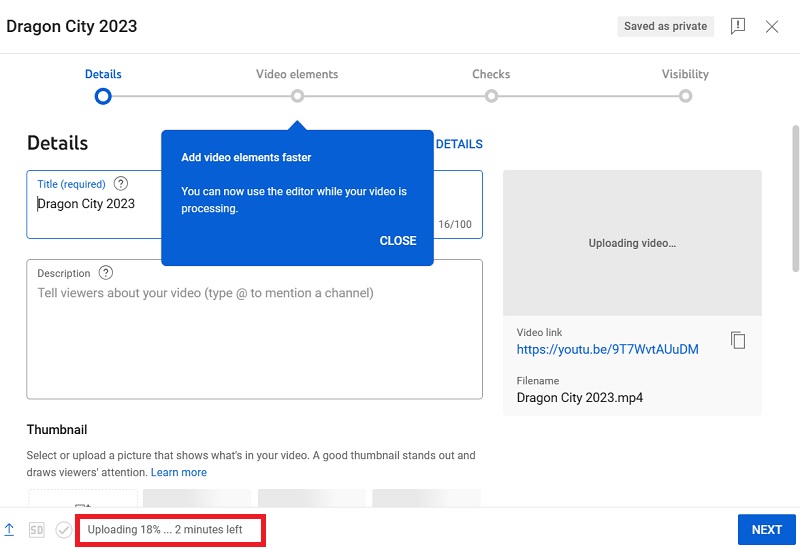
Task: Click the Visibility step circle marker
Action: pyautogui.click(x=685, y=96)
